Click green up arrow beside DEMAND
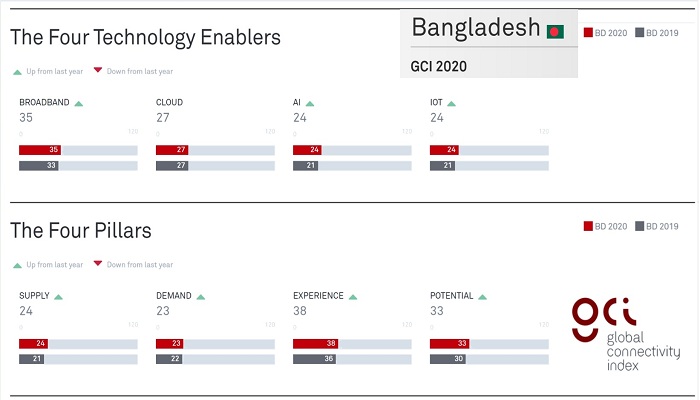This screenshot has width=700, height=400. tap(201, 297)
